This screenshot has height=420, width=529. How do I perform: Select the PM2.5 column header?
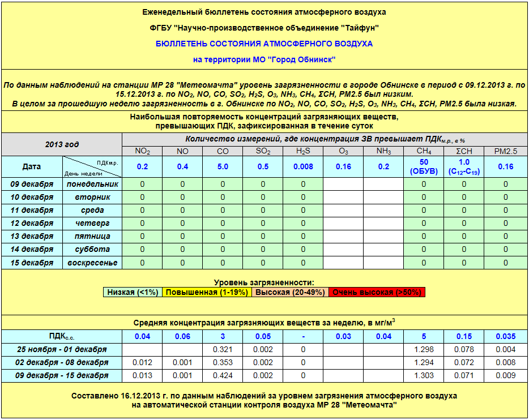(x=506, y=151)
